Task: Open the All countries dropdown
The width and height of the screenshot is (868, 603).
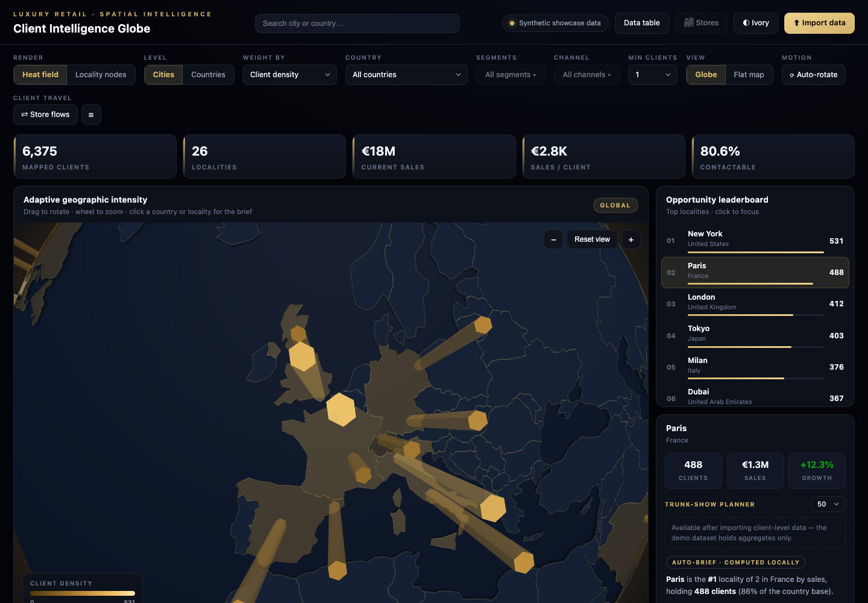Action: pyautogui.click(x=406, y=75)
